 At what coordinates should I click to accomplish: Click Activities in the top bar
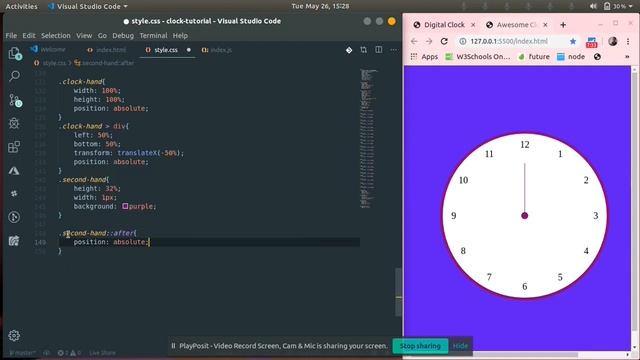(x=21, y=6)
